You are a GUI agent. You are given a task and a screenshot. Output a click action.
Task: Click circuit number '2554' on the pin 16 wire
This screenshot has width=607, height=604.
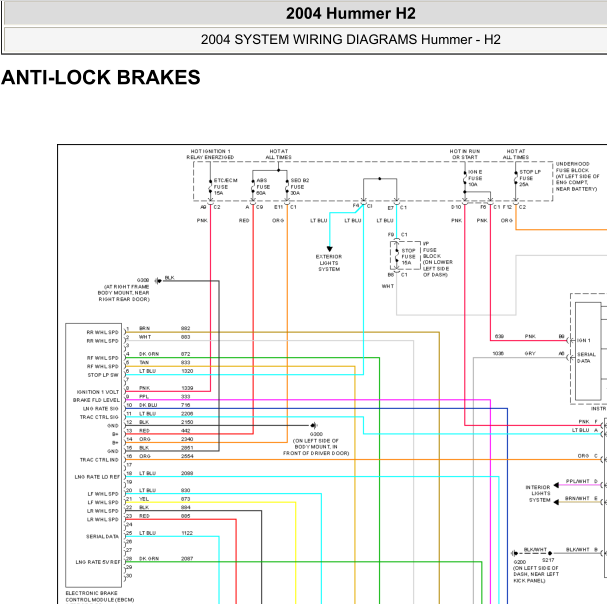point(187,456)
